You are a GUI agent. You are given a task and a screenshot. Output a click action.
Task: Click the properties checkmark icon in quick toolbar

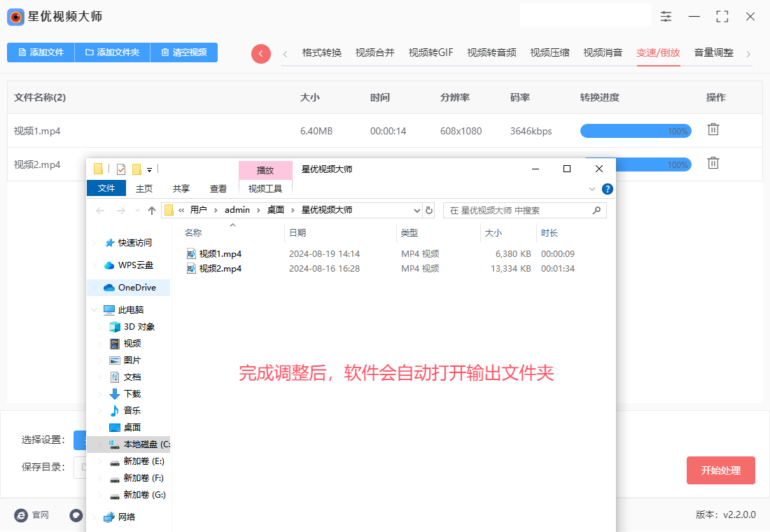click(121, 169)
